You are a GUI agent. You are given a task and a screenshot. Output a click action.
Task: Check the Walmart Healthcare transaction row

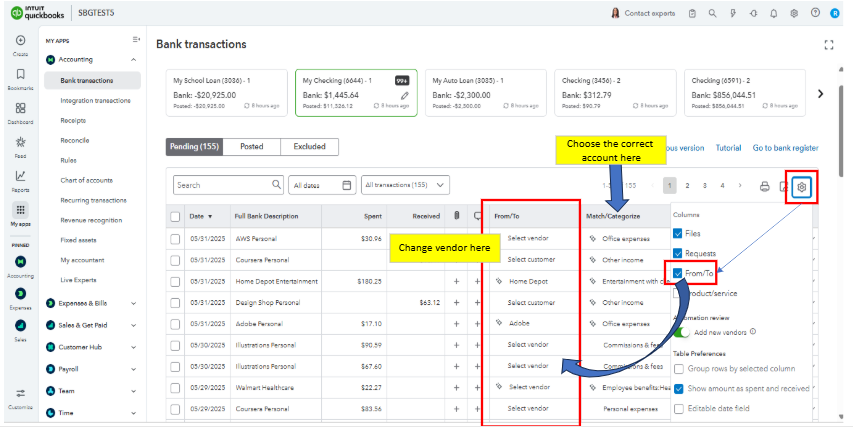click(175, 388)
